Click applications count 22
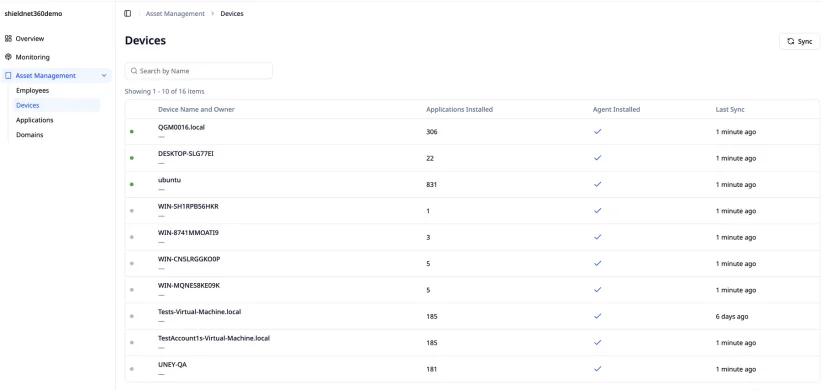822x390 pixels. [430, 158]
